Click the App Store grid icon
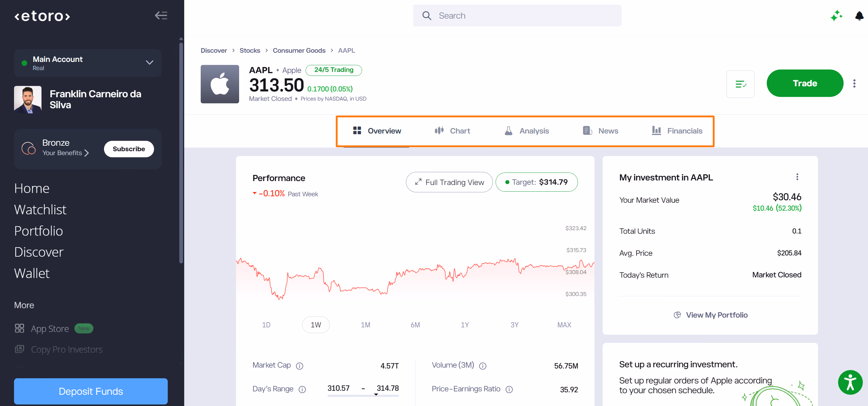This screenshot has height=406, width=868. (x=19, y=328)
